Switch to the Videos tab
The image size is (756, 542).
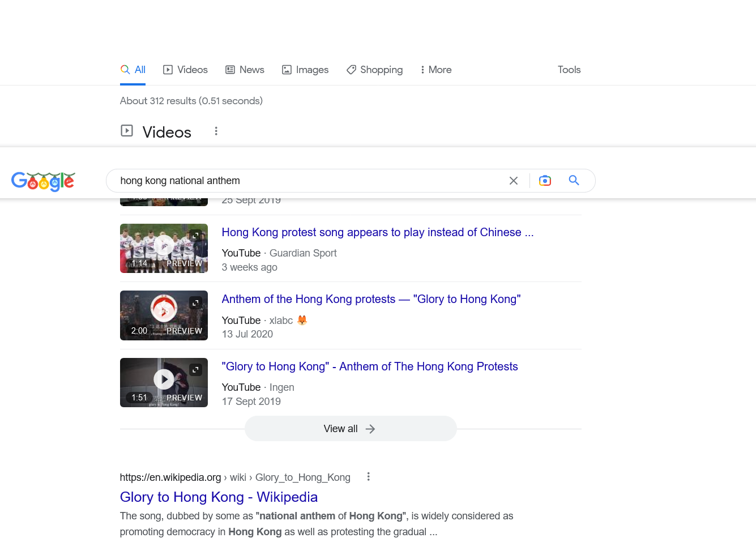[x=185, y=70]
